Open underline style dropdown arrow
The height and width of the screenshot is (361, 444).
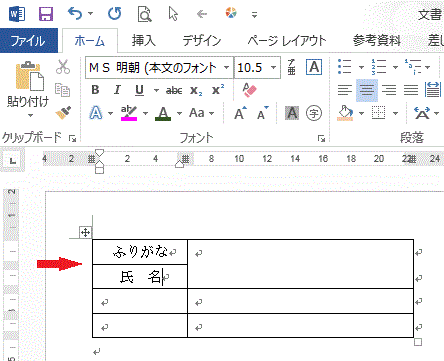pyautogui.click(x=156, y=90)
